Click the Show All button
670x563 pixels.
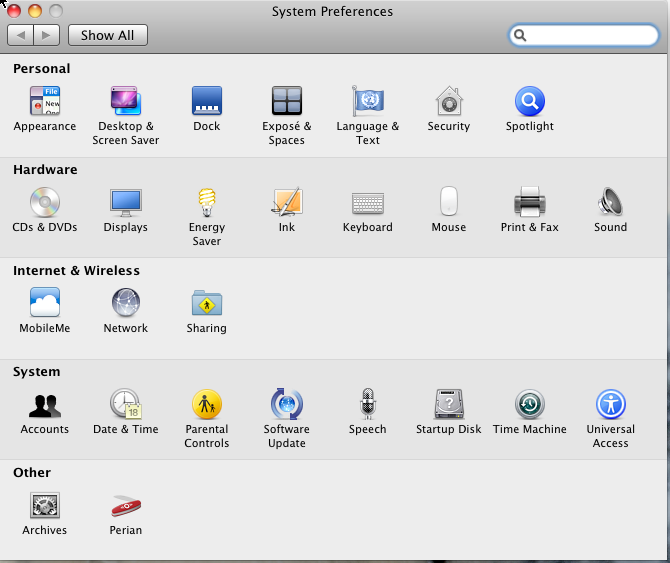108,35
